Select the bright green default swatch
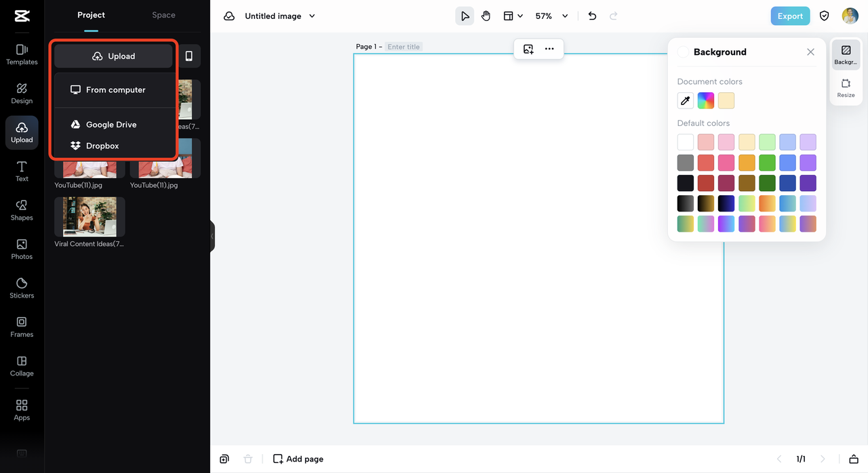Screen dimensions: 868x473 tap(767, 163)
